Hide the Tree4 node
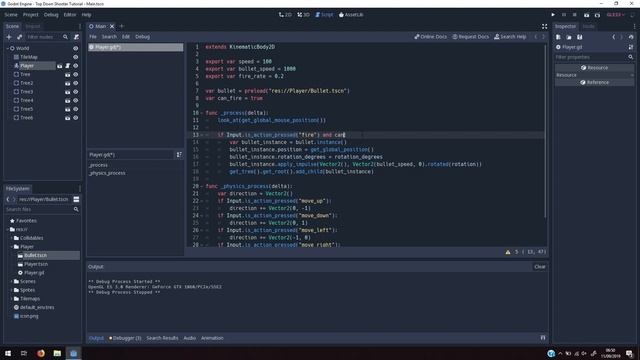640x360 pixels. pyautogui.click(x=76, y=100)
